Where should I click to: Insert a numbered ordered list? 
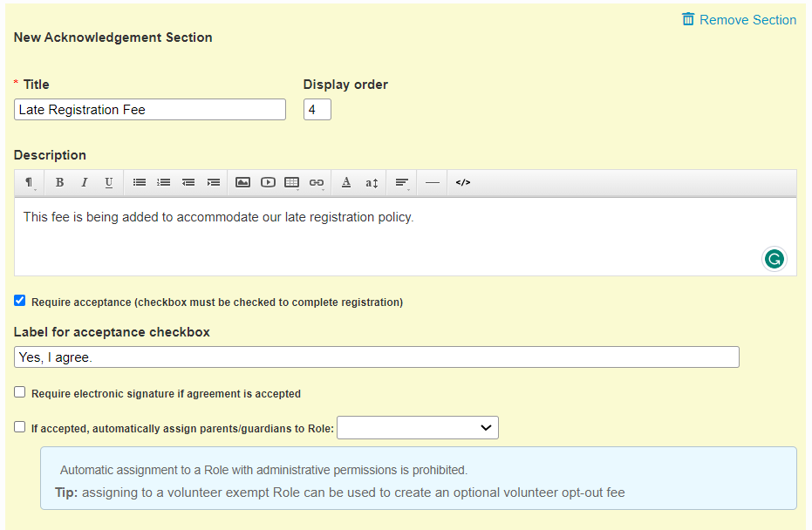[163, 183]
